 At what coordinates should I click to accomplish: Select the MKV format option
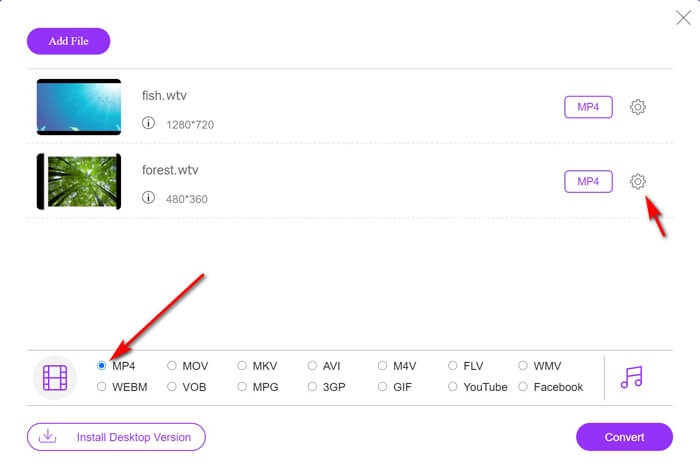tap(242, 366)
